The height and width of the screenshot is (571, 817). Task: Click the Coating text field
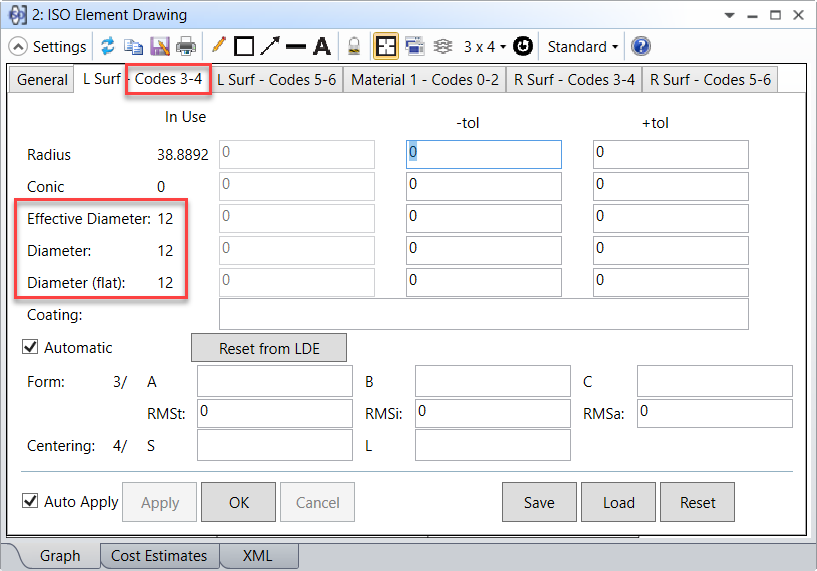[483, 314]
